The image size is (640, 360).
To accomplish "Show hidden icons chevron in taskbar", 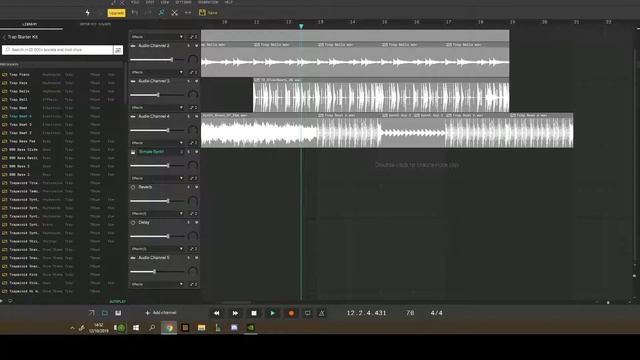I will 72,328.
